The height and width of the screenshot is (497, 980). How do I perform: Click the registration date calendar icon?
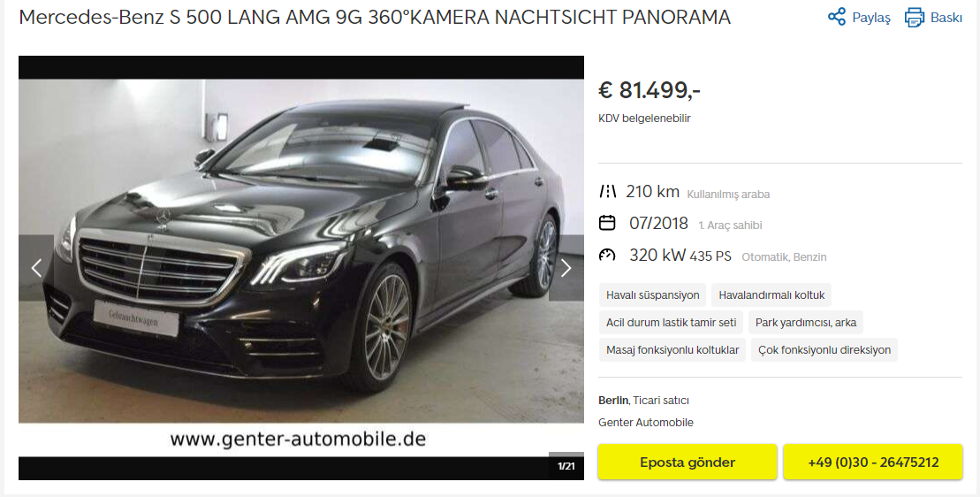(x=607, y=223)
